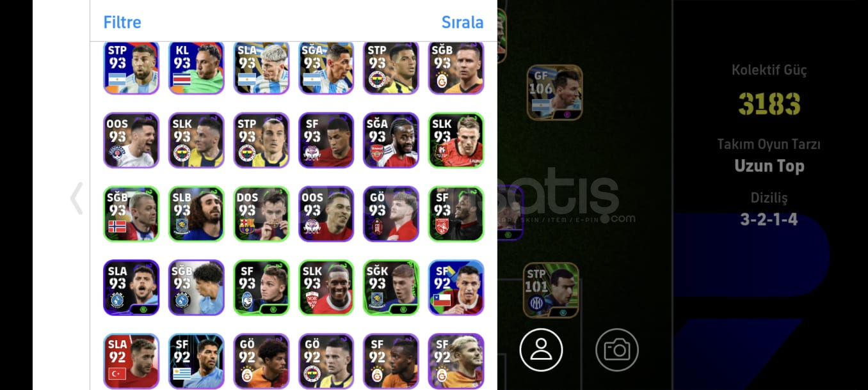Tap the STP 101 Inter player on pitch
The width and height of the screenshot is (868, 390).
pyautogui.click(x=551, y=290)
